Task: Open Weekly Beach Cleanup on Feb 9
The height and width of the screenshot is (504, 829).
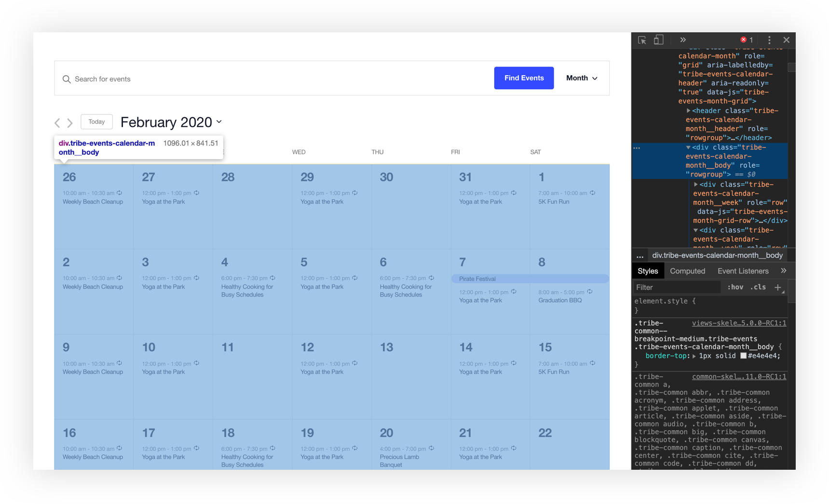Action: pos(93,372)
